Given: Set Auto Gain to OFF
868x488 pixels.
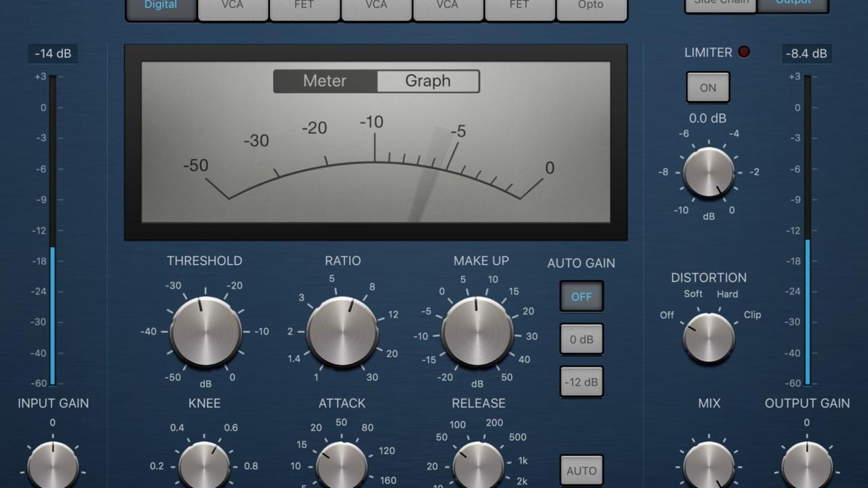Looking at the screenshot, I should click(581, 296).
